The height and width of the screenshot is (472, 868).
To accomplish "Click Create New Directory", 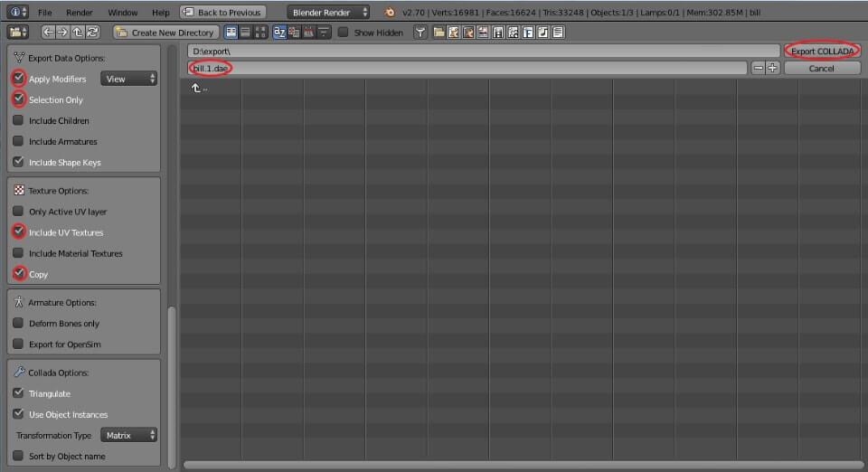I will [166, 33].
